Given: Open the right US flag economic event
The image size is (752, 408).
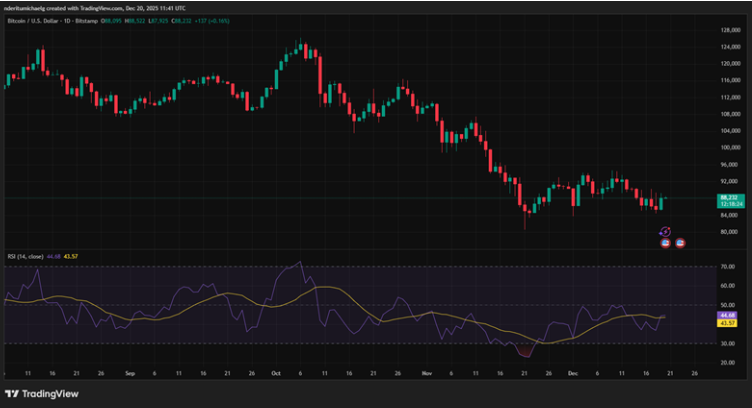Looking at the screenshot, I should coord(681,243).
